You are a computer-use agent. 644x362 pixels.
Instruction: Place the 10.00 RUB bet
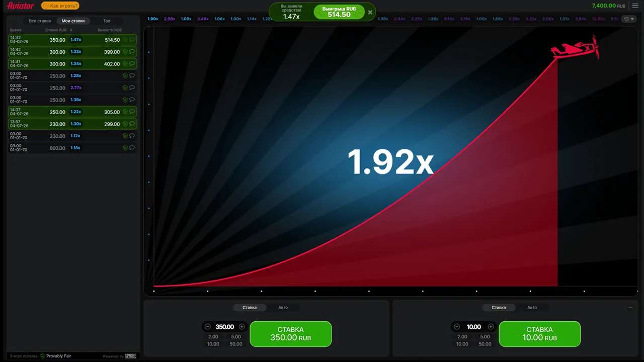click(540, 334)
